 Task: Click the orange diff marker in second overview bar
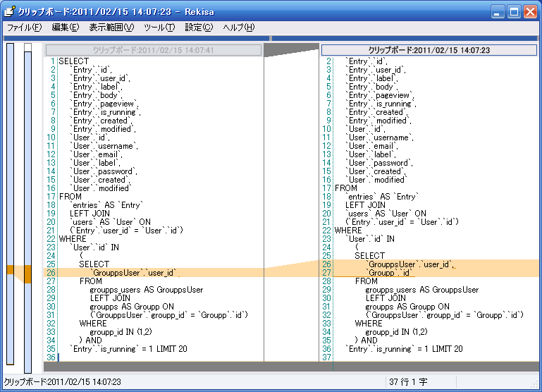pos(27,274)
